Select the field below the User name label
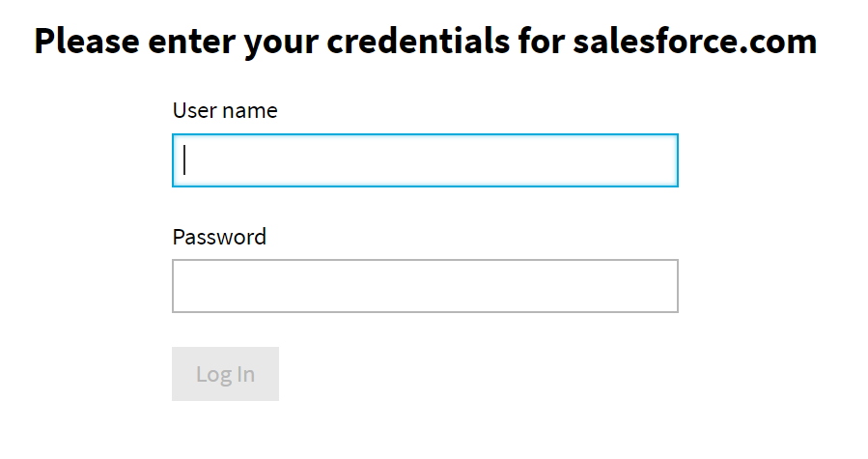 [x=425, y=160]
